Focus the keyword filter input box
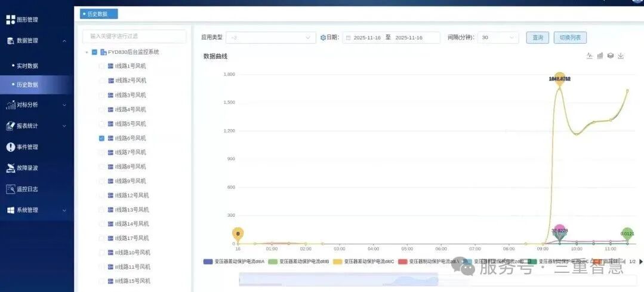Screen dimensions: 644x292 click(134, 36)
